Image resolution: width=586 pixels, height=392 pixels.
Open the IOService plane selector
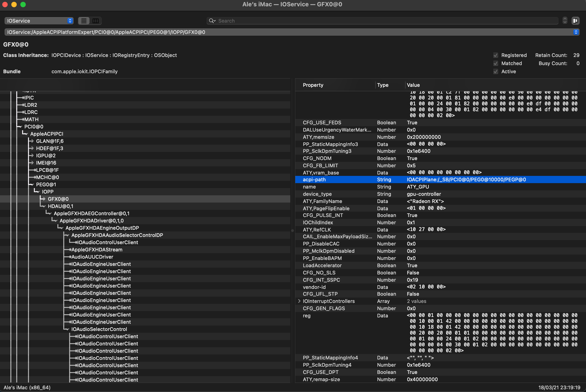39,21
